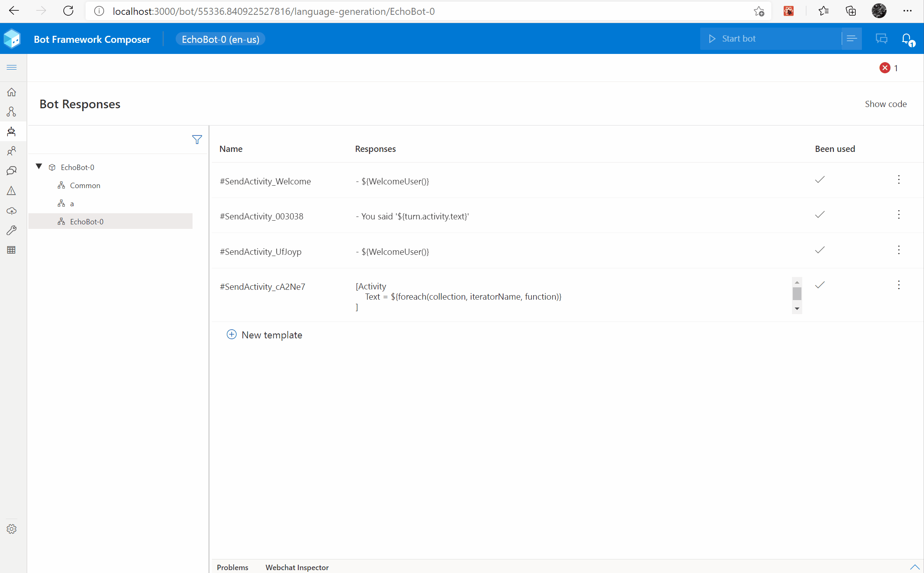
Task: Switch to the Webchat Inspector tab
Action: (x=297, y=567)
